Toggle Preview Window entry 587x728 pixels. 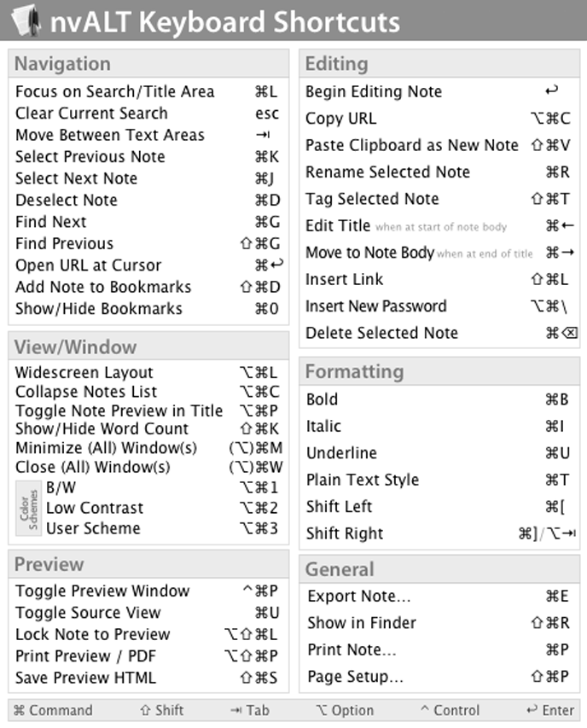[x=102, y=591]
